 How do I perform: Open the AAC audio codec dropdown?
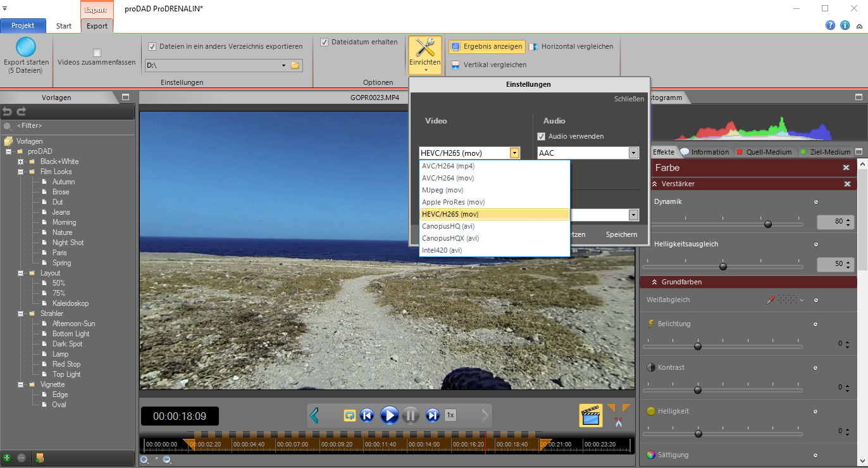tap(633, 153)
